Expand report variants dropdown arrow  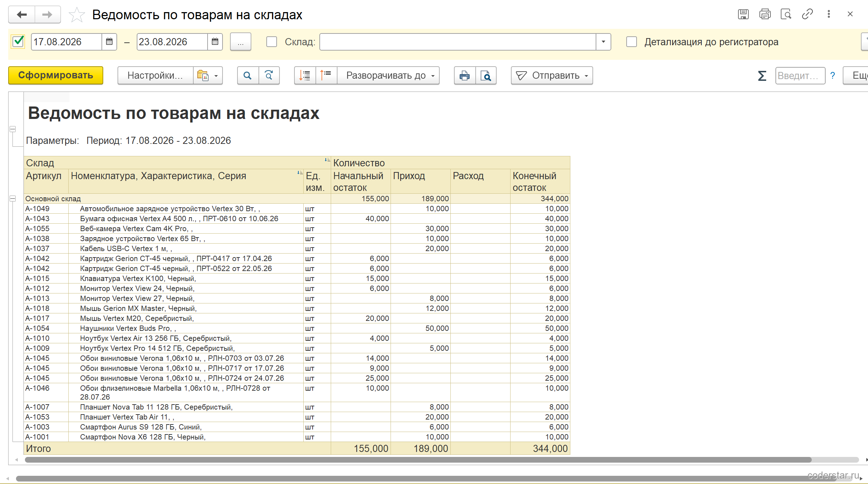click(216, 76)
